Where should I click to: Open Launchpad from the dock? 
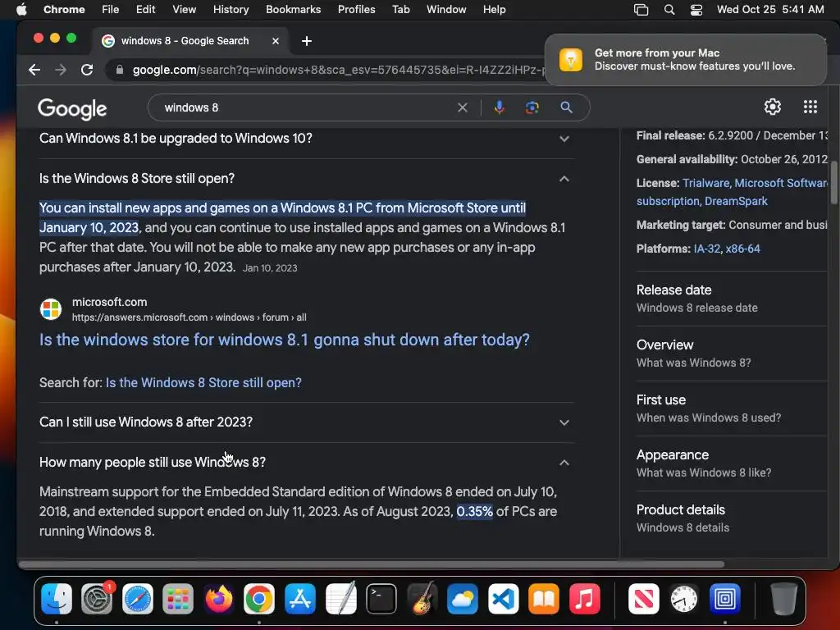coord(178,598)
